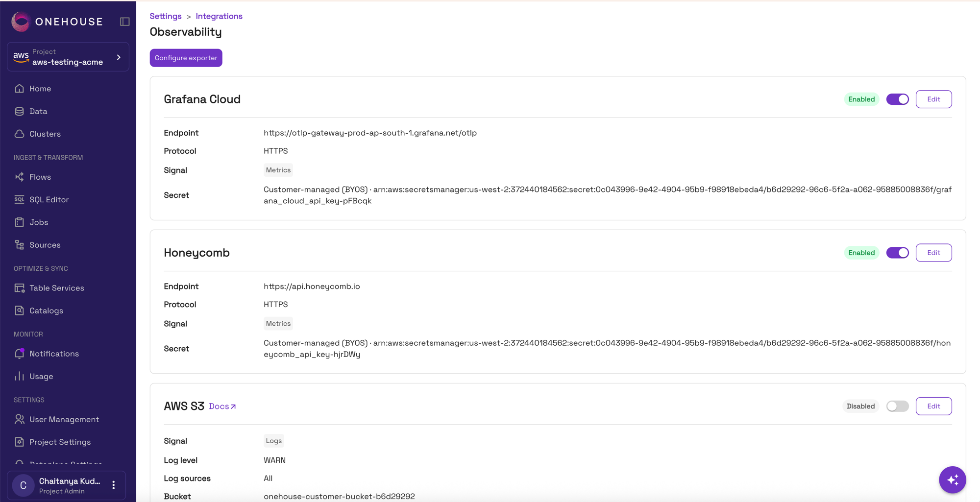Click the Notifications bell icon
Screen dimensions: 980x502
(x=20, y=354)
